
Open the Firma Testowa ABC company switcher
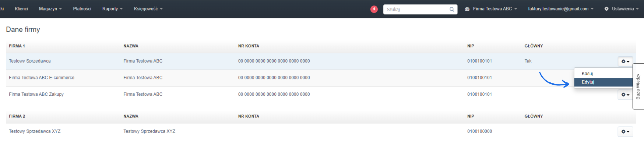coord(491,9)
